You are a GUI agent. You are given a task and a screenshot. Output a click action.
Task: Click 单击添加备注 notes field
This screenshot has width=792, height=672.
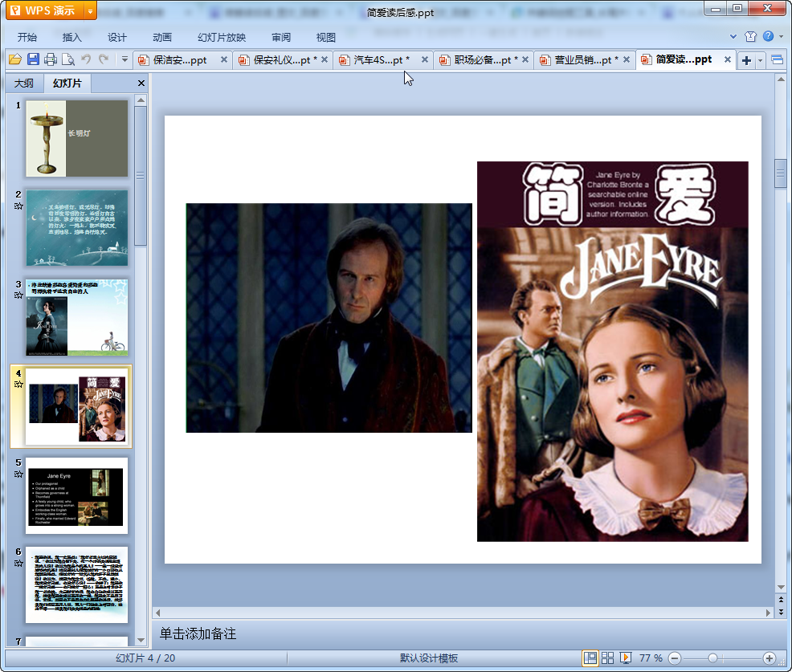463,633
